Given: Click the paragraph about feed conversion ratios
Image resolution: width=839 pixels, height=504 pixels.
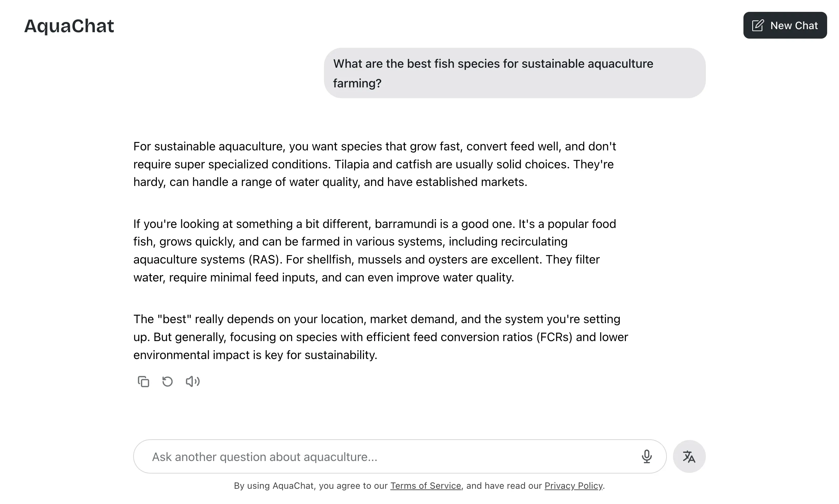Looking at the screenshot, I should 381,337.
